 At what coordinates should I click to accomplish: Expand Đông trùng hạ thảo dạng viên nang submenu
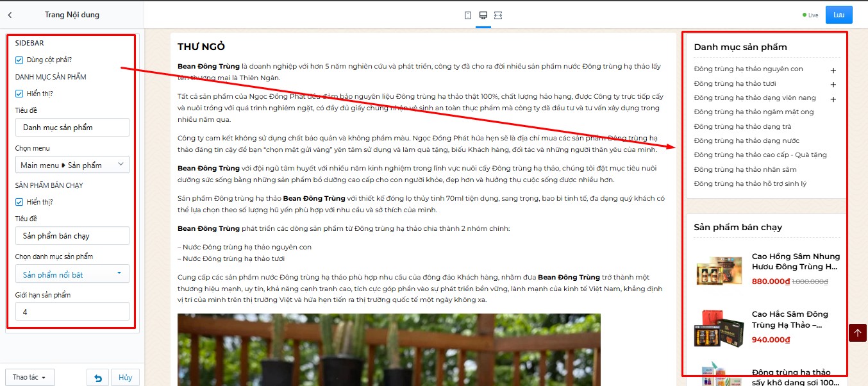(x=833, y=99)
